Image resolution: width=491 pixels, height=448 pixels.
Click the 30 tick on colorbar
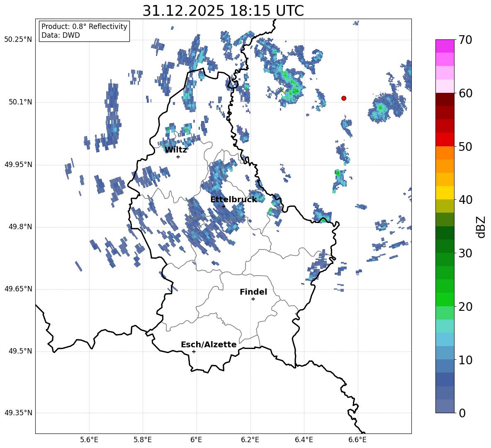[x=465, y=253]
